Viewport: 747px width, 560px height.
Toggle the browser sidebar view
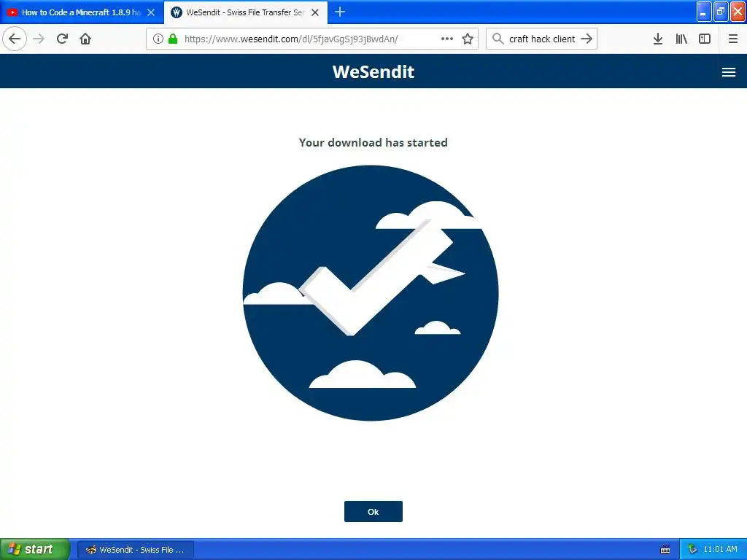pyautogui.click(x=705, y=39)
